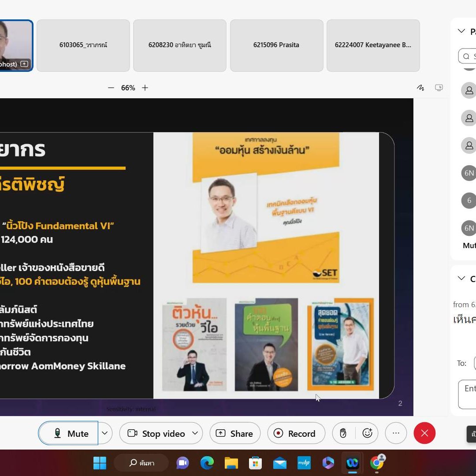Open Webex from the Windows taskbar
Image resolution: width=476 pixels, height=476 pixels.
pos(352,463)
